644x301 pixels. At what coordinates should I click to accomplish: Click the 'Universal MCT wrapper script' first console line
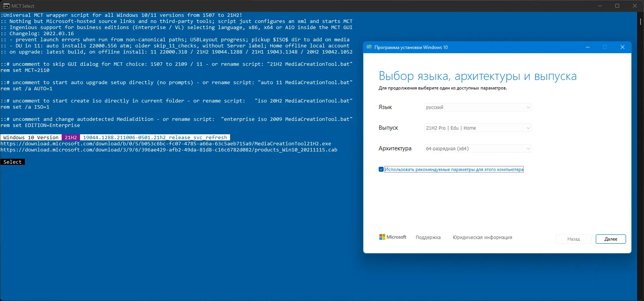121,15
